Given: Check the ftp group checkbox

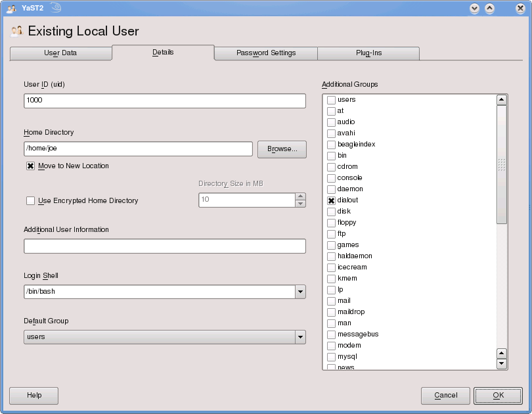Looking at the screenshot, I should point(331,234).
